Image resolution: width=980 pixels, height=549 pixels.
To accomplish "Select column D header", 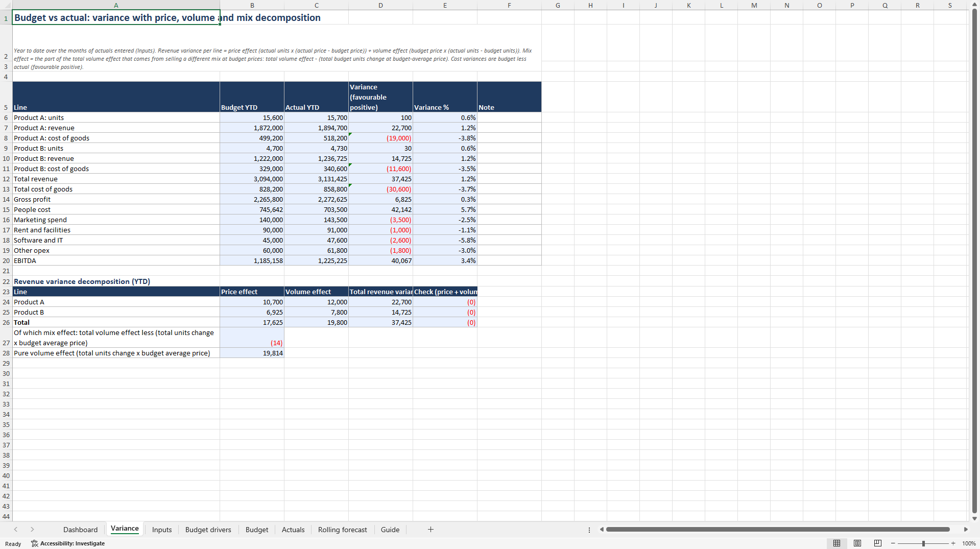I will 380,5.
